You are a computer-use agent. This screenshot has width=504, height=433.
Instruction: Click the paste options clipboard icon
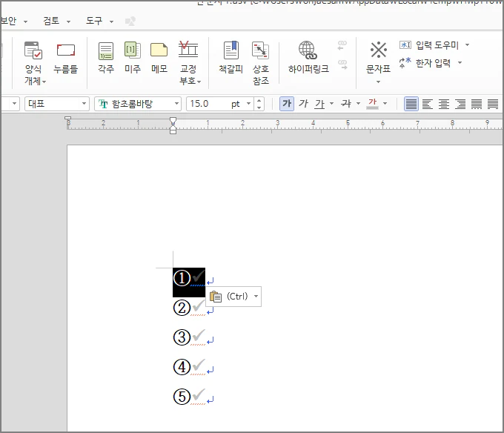click(216, 297)
